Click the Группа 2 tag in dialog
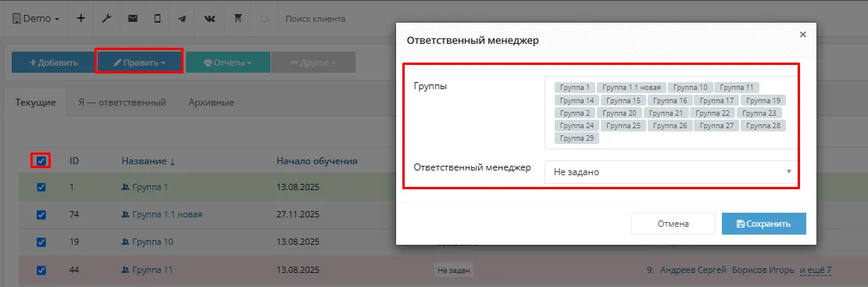This screenshot has height=287, width=868. coord(574,113)
